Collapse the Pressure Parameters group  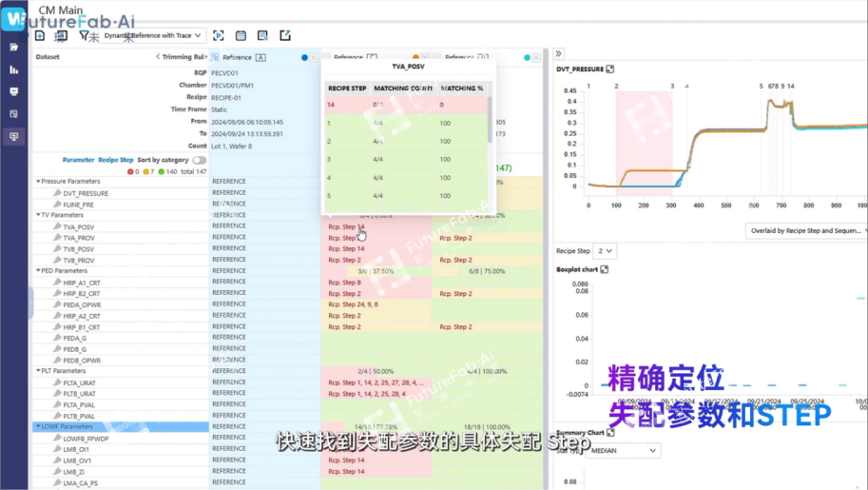[x=38, y=182]
